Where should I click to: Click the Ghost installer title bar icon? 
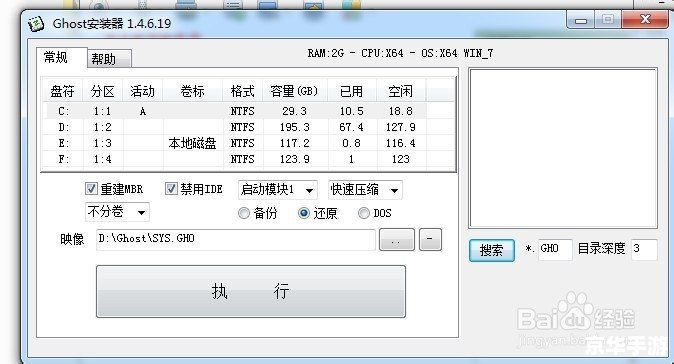click(x=36, y=24)
